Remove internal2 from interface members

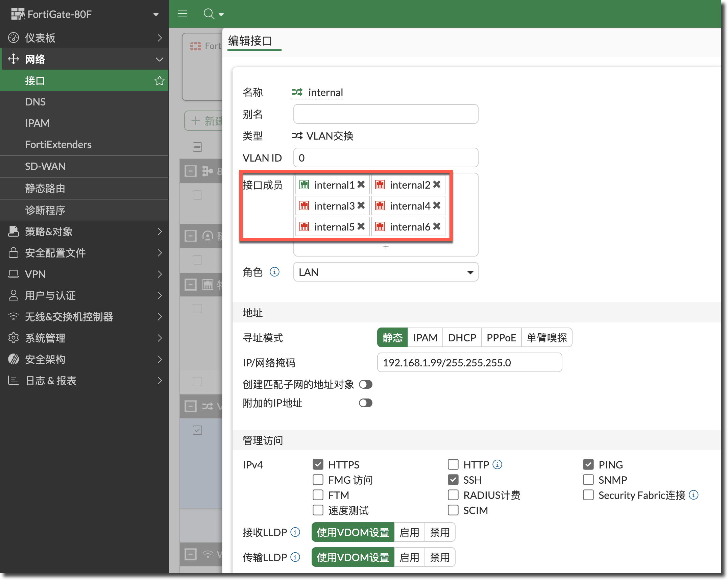click(x=437, y=184)
